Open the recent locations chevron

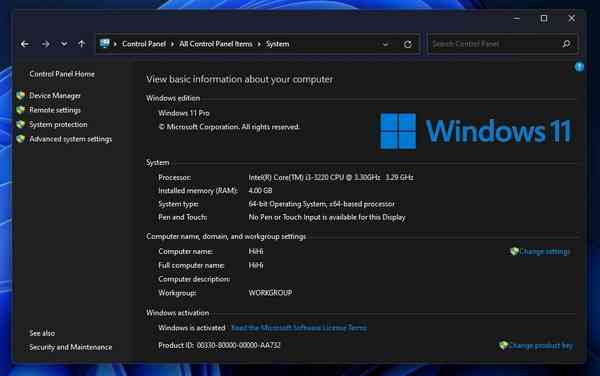pyautogui.click(x=64, y=44)
